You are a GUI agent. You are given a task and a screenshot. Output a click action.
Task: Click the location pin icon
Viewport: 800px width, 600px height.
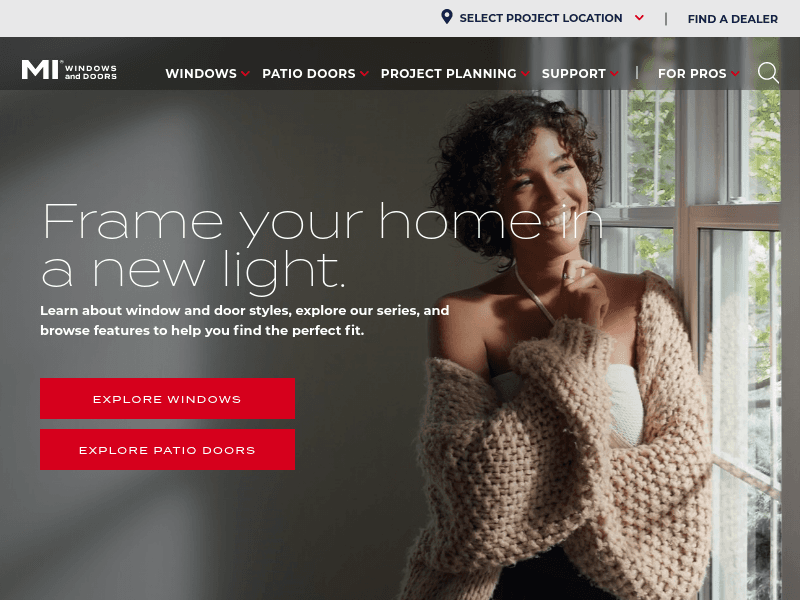(446, 17)
